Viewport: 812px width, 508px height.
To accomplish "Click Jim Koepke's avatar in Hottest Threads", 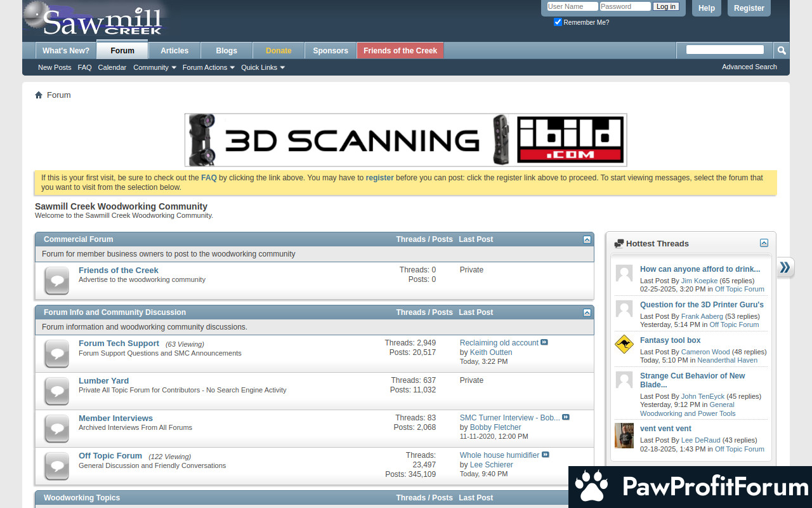I will click(x=624, y=274).
